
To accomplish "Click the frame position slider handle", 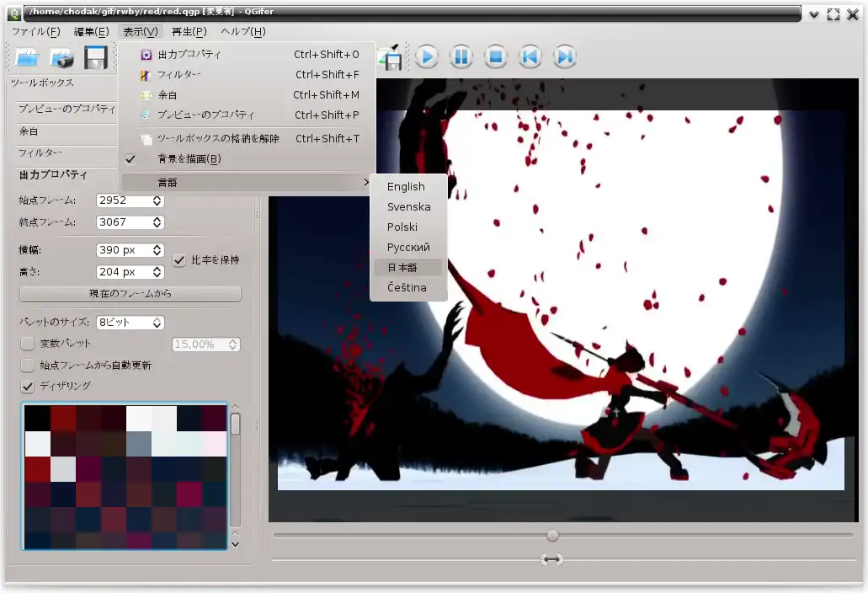I will 552,536.
